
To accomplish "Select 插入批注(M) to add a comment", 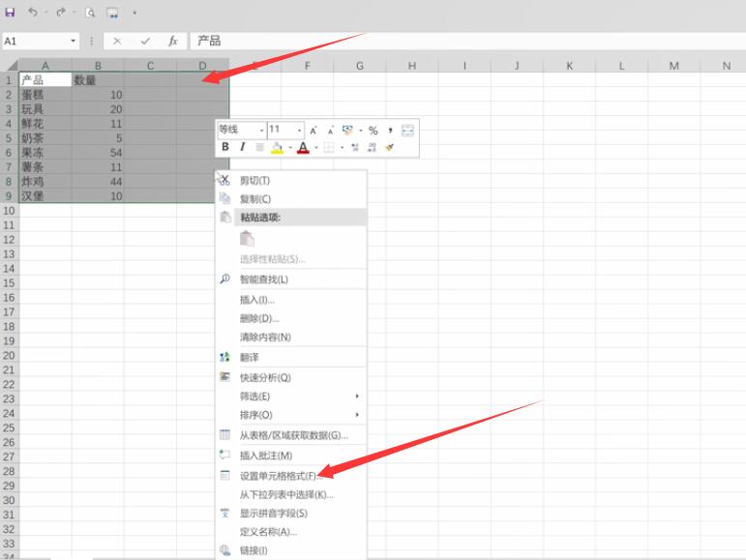I will click(x=291, y=456).
